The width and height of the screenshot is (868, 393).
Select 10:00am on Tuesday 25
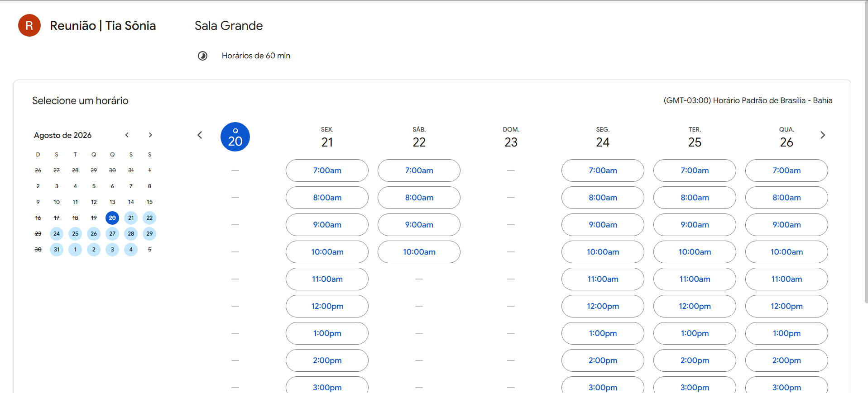pyautogui.click(x=695, y=252)
